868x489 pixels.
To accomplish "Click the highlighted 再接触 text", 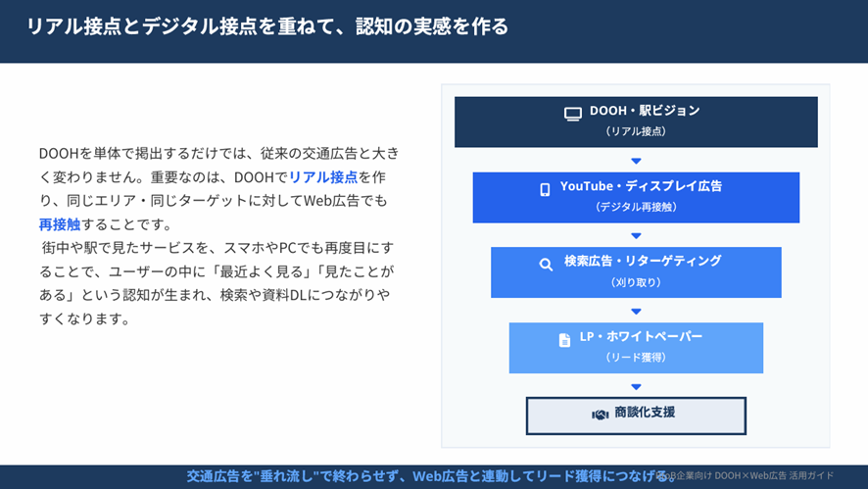I will point(60,224).
